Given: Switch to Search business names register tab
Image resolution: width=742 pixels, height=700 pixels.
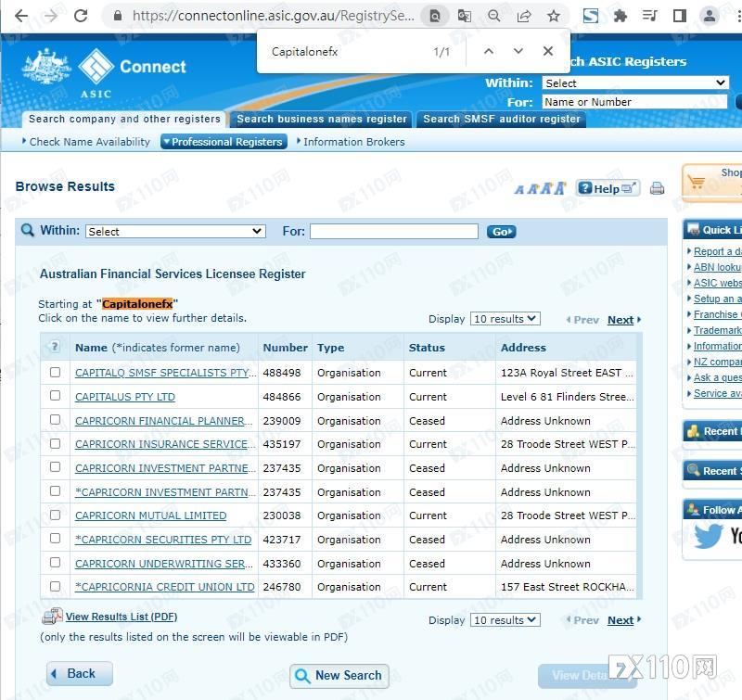Looking at the screenshot, I should tap(322, 119).
